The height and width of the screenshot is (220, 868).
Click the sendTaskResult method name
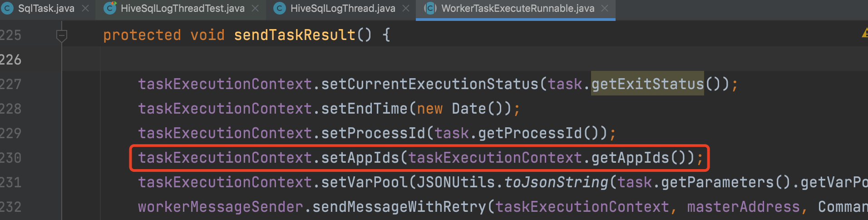294,35
